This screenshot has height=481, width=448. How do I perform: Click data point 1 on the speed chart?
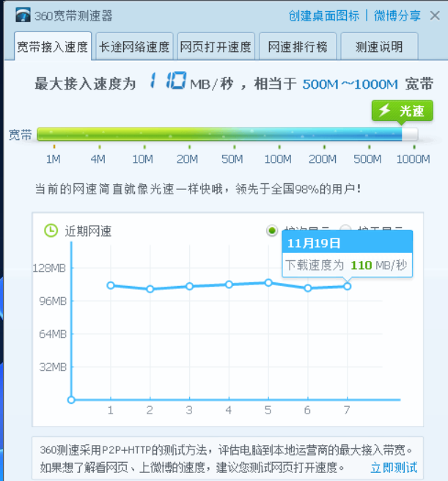coord(110,285)
